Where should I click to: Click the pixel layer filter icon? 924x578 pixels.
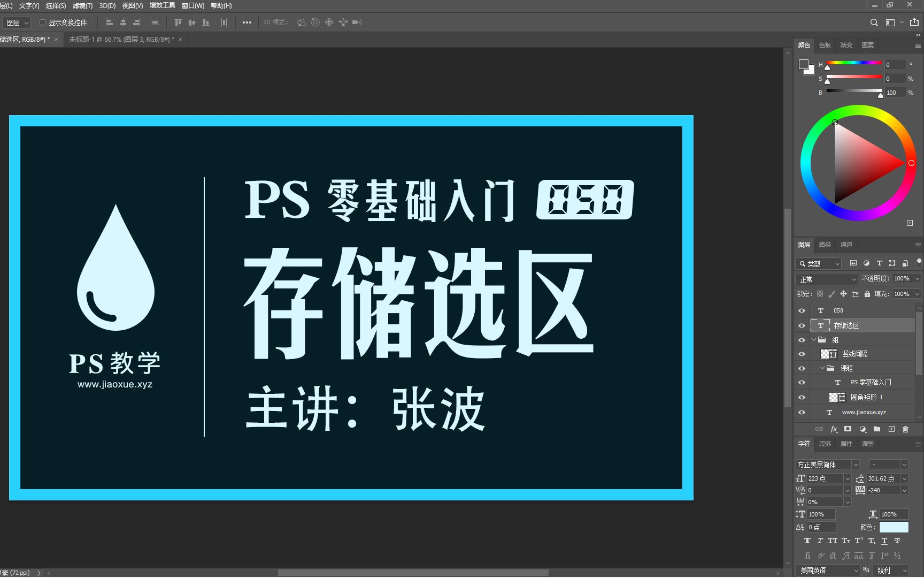(x=853, y=263)
